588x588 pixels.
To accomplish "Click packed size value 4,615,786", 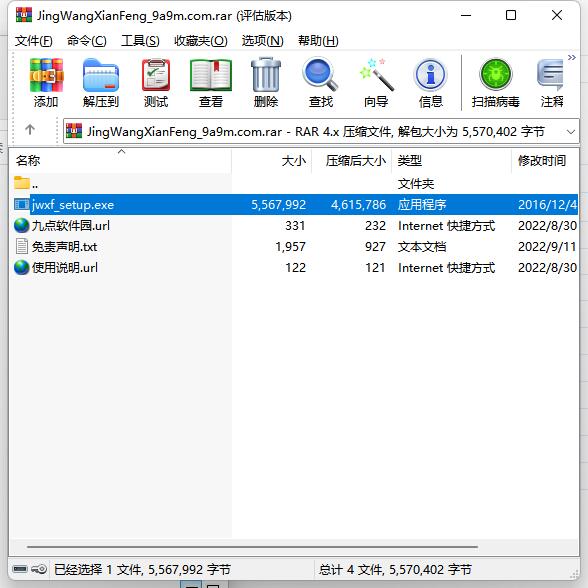I will (358, 205).
